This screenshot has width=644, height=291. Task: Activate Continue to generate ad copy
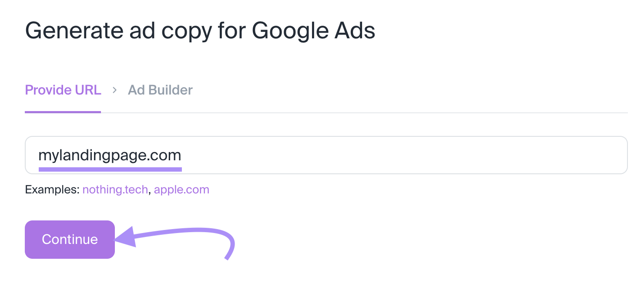tap(70, 239)
